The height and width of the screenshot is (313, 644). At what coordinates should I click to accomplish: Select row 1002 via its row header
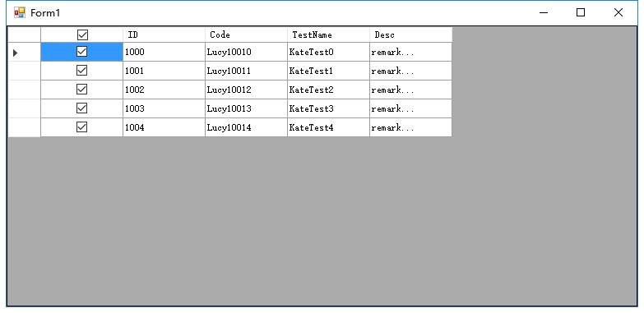[x=24, y=90]
